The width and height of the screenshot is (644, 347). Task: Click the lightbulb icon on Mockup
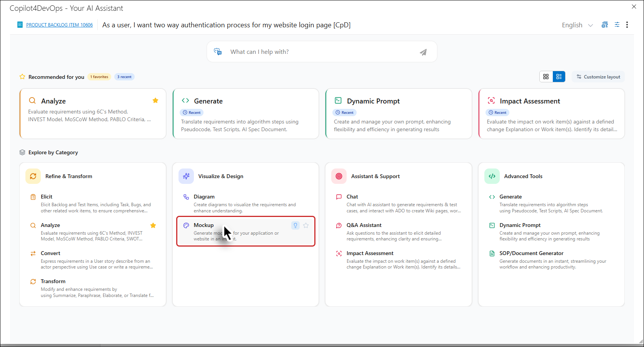point(295,225)
